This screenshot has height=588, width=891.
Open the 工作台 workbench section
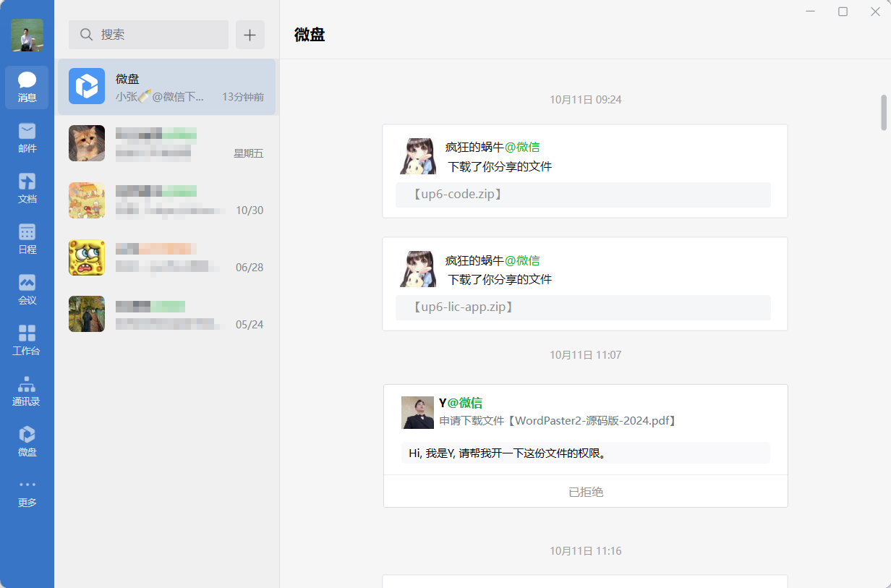click(x=27, y=341)
